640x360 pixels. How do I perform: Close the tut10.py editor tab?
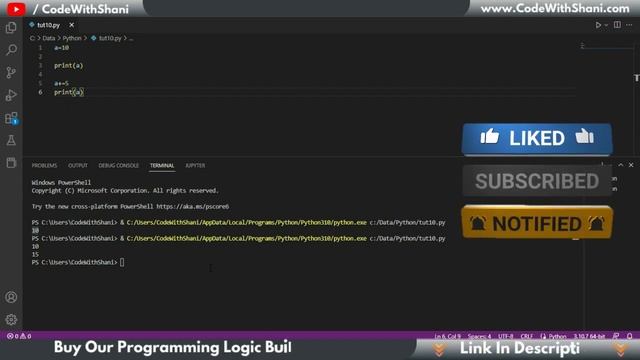click(71, 25)
